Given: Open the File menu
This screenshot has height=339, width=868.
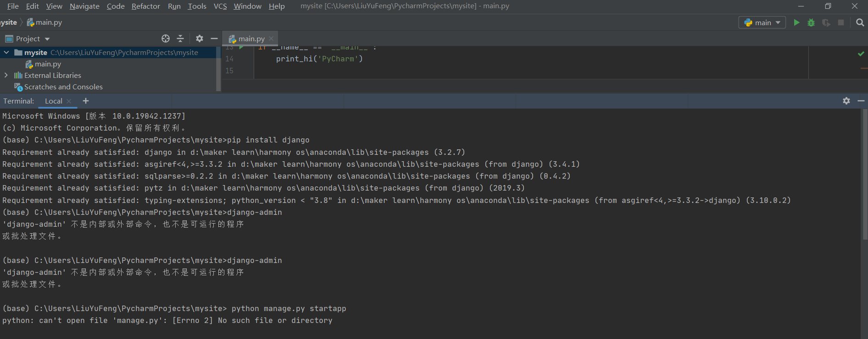Looking at the screenshot, I should pos(13,6).
